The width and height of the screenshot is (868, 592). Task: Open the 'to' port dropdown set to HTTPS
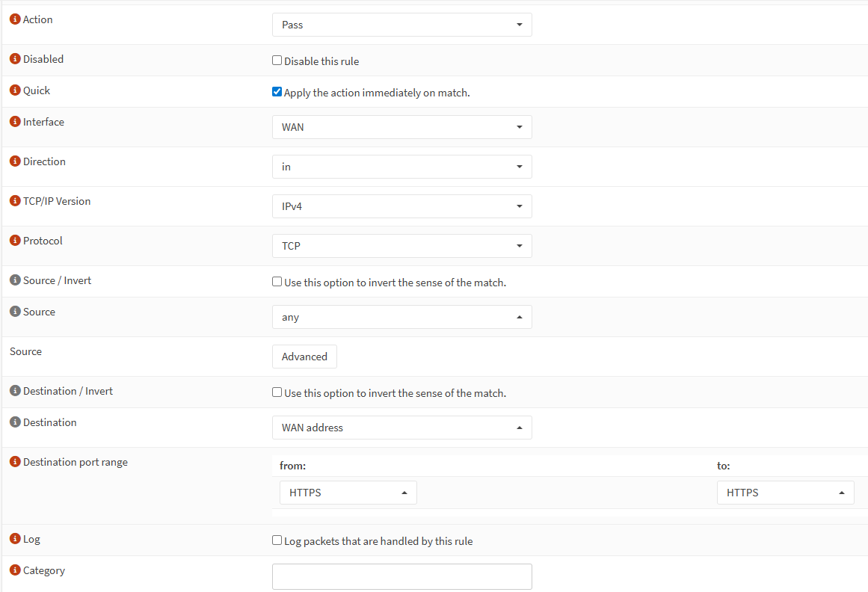785,493
